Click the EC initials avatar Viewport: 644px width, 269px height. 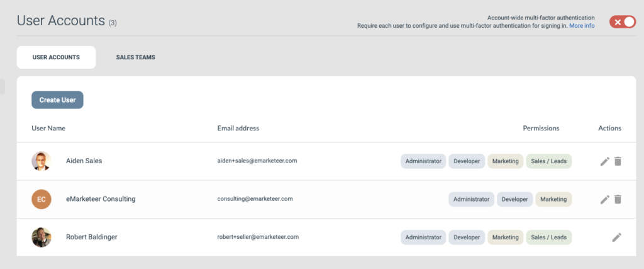[x=42, y=200]
